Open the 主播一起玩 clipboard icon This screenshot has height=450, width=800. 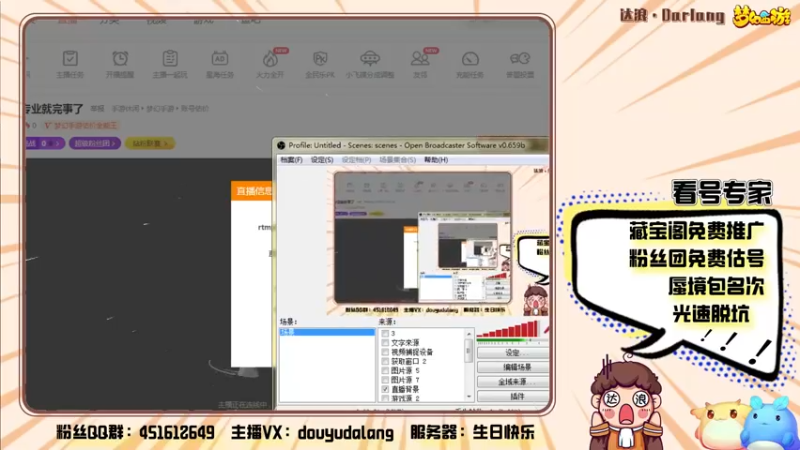point(170,58)
